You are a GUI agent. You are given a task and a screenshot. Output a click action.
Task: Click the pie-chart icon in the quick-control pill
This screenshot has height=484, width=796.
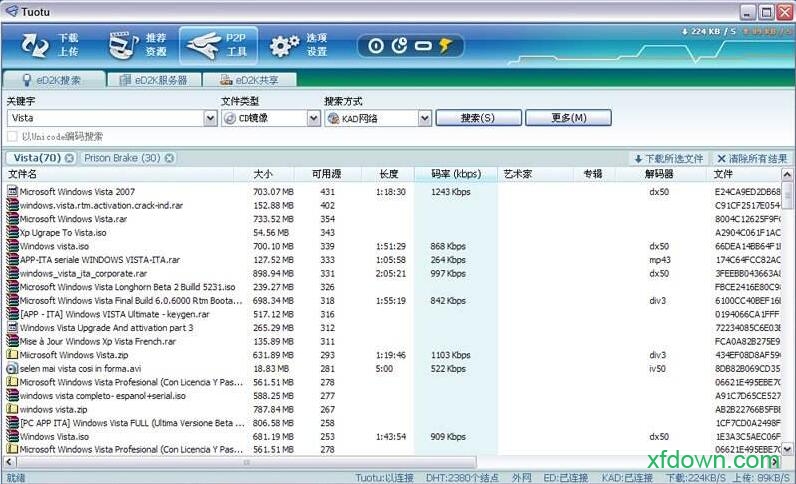tap(400, 45)
